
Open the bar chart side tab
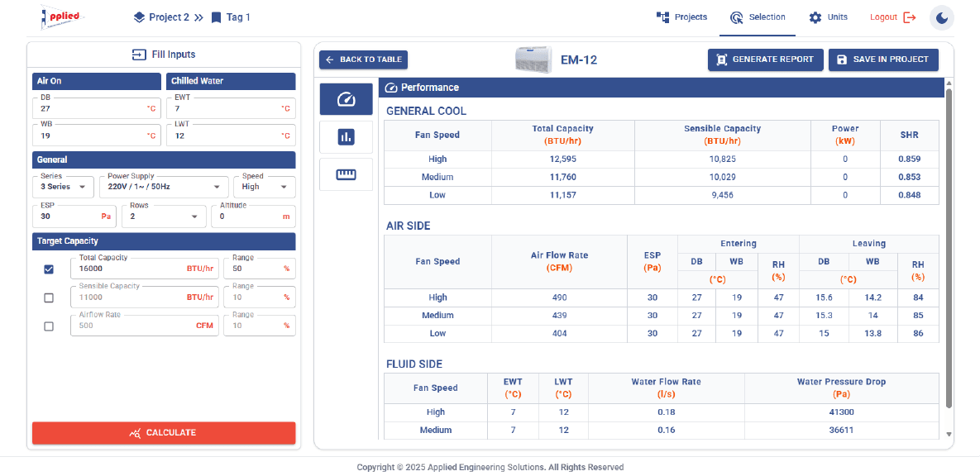click(x=346, y=137)
